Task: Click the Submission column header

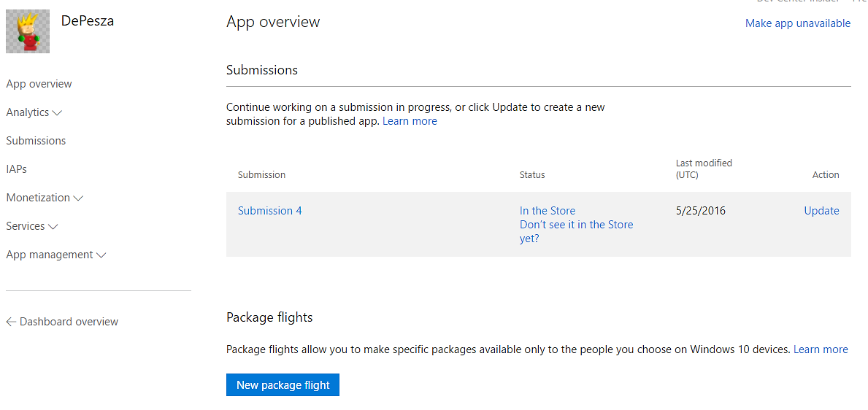Action: coord(262,175)
